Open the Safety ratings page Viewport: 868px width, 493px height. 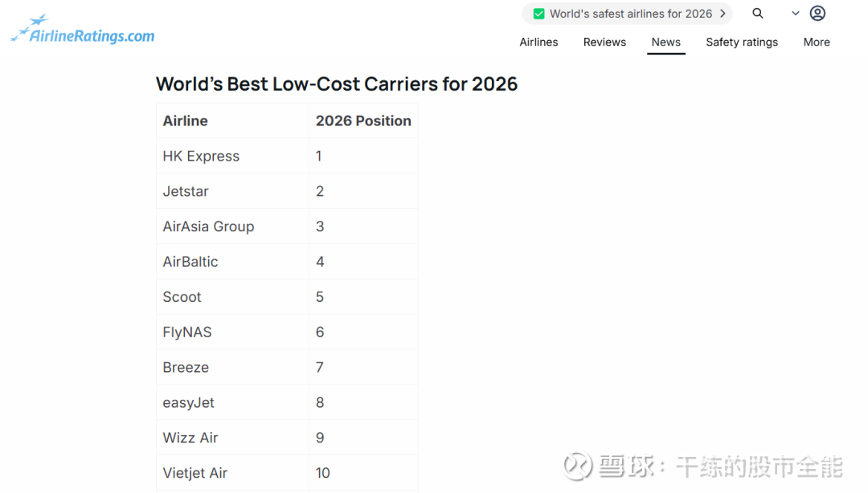pyautogui.click(x=742, y=43)
